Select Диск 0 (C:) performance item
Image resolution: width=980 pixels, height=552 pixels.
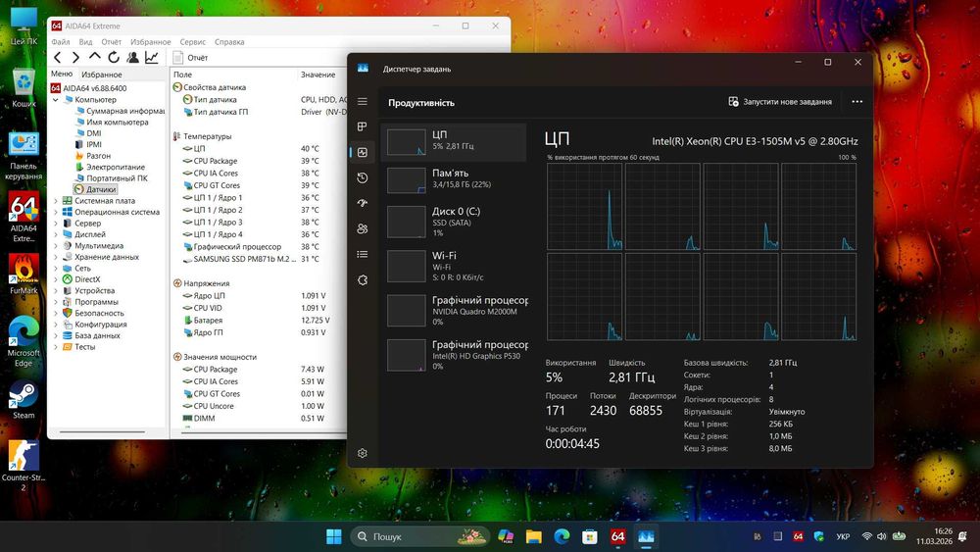pyautogui.click(x=455, y=222)
